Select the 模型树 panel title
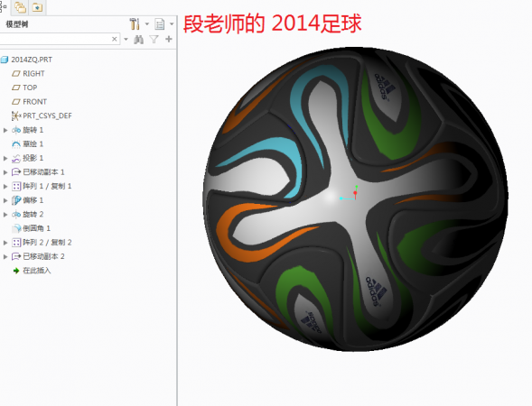532x406 pixels. 17,24
